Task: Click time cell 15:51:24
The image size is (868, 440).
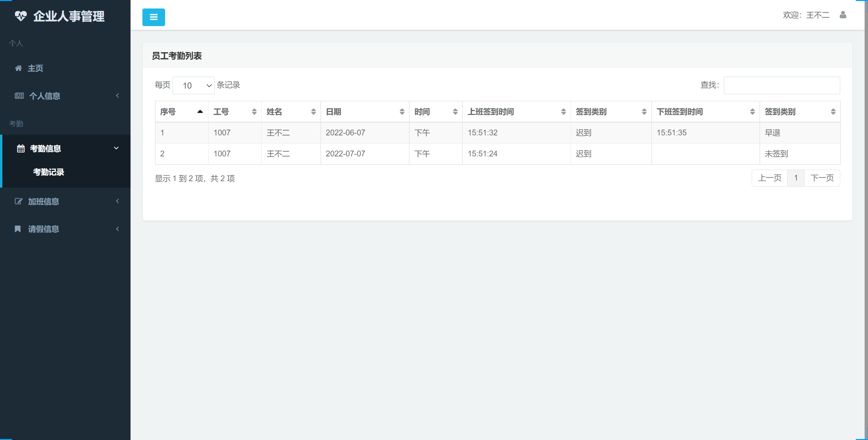Action: tap(482, 154)
